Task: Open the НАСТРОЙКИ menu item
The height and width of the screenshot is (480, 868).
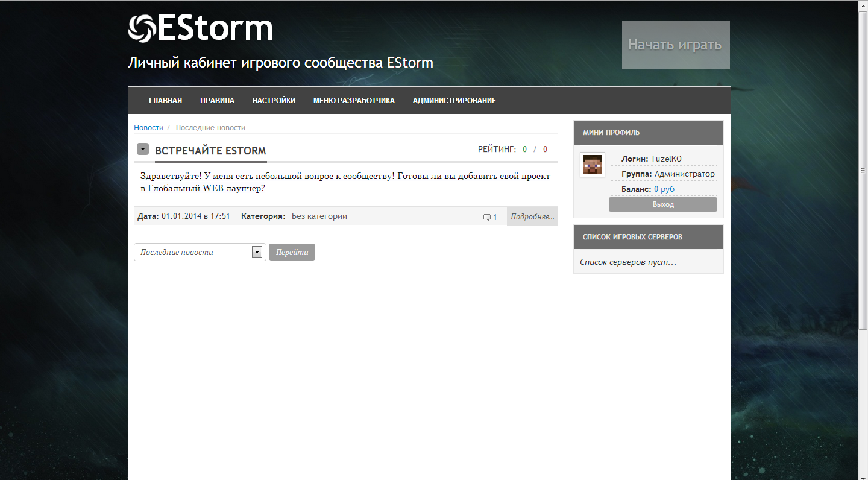Action: (x=274, y=101)
